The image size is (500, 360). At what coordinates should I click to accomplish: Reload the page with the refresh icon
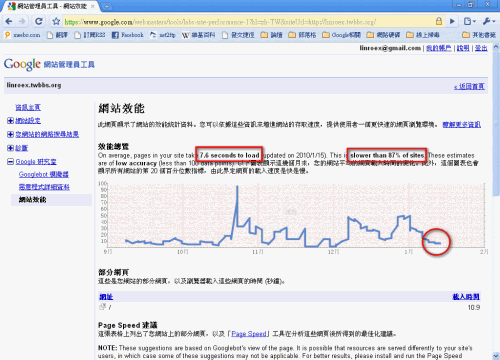[39, 22]
